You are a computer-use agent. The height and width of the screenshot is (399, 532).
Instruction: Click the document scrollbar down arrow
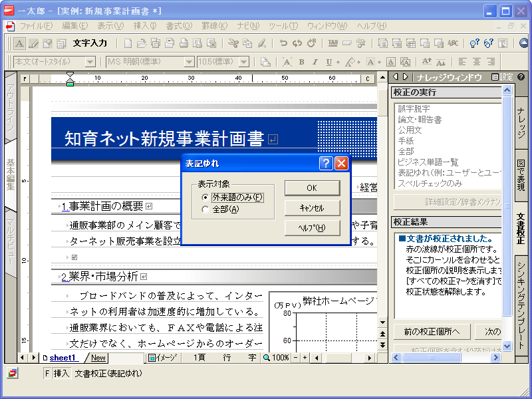coord(382,323)
